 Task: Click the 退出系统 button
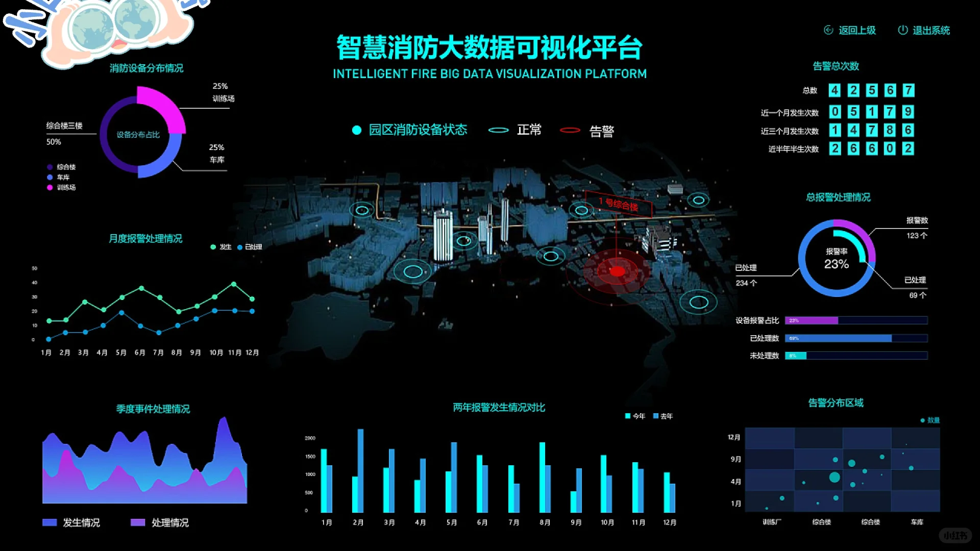point(932,30)
